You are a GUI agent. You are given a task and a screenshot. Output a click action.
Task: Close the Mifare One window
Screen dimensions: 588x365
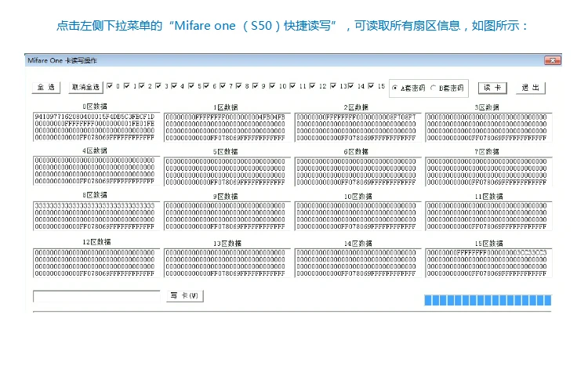[x=553, y=60]
